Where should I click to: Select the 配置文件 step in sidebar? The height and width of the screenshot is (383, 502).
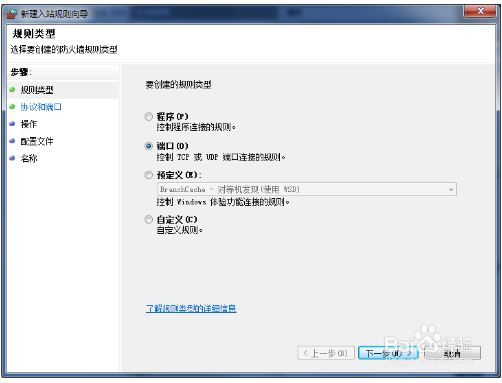(37, 141)
